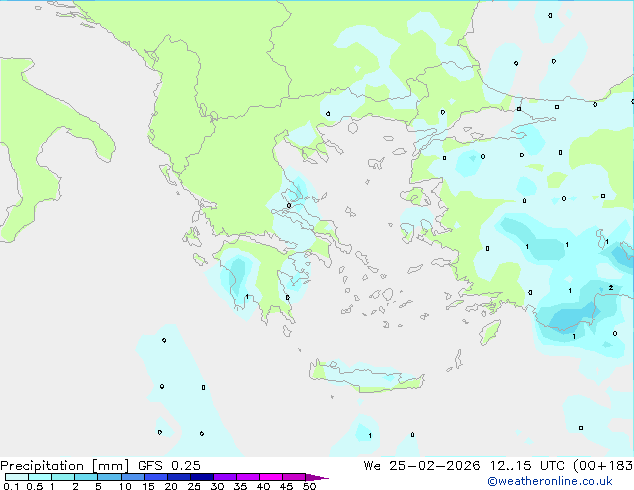
Task: Click the 1–2 mm legend color box
Action: (63, 477)
